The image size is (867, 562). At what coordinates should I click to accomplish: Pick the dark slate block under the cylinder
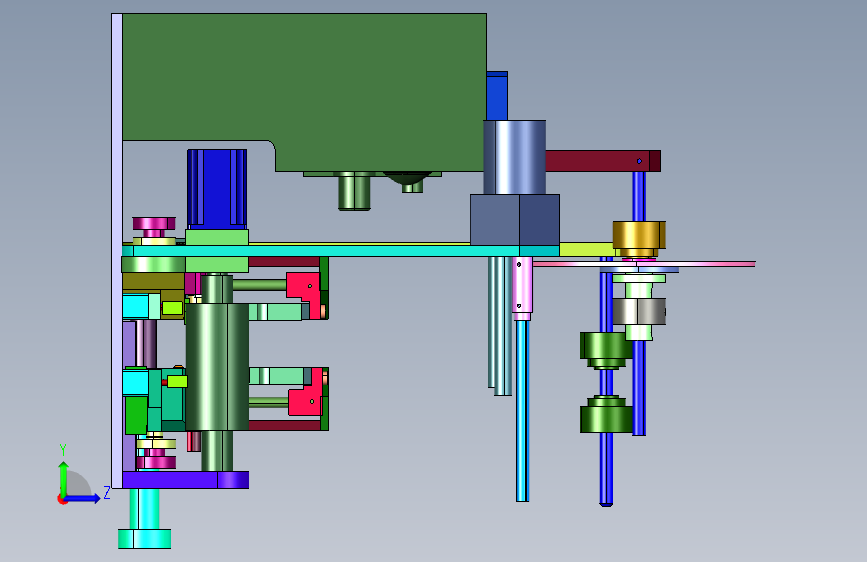click(515, 220)
